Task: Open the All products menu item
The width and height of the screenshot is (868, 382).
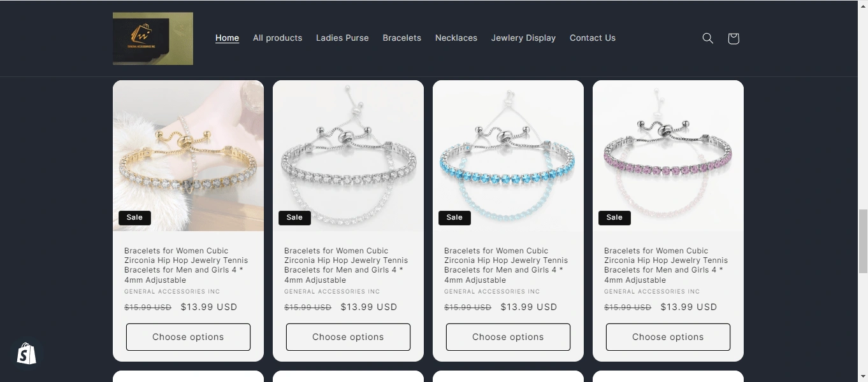Action: [277, 38]
